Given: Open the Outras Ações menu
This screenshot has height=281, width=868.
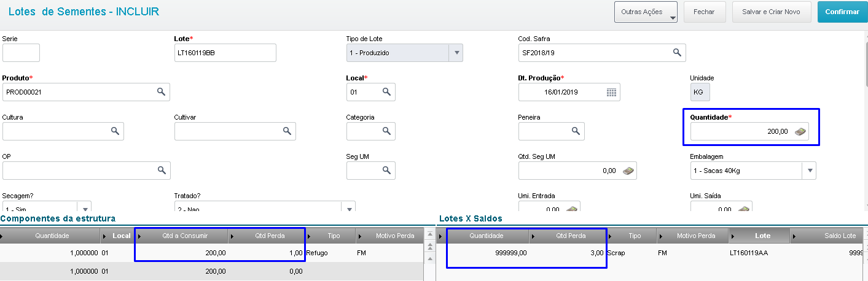Looking at the screenshot, I should point(645,12).
